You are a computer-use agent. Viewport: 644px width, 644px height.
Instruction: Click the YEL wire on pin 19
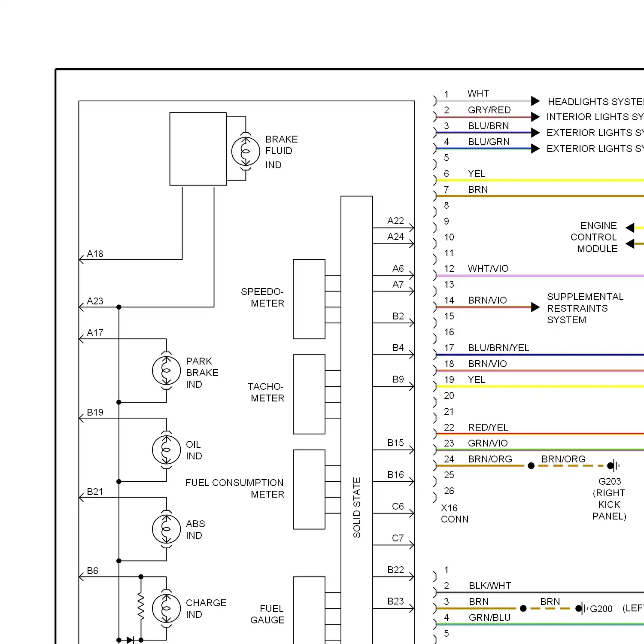pyautogui.click(x=540, y=386)
